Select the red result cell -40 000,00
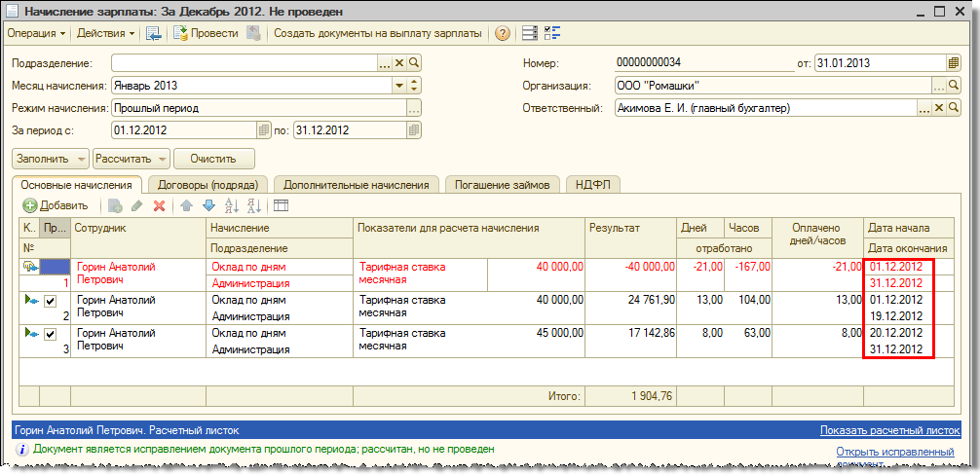The width and height of the screenshot is (980, 475). 631,275
